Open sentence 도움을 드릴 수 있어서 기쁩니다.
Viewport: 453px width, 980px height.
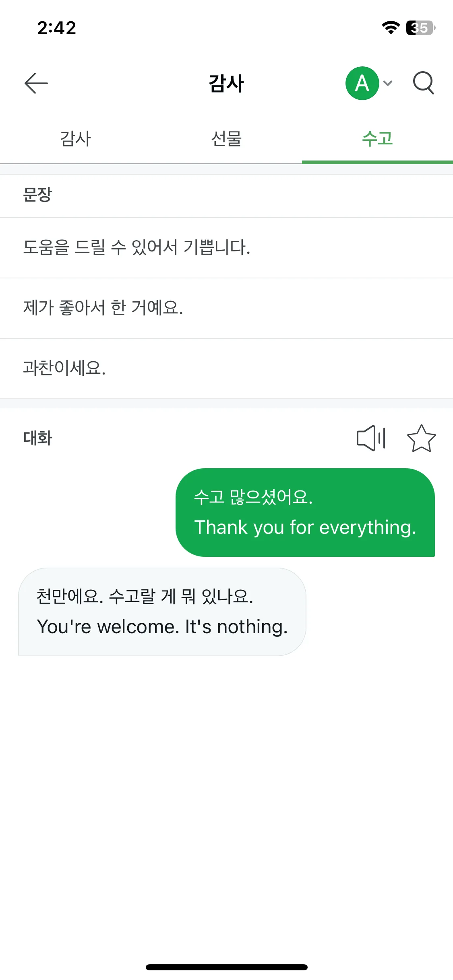coord(226,248)
